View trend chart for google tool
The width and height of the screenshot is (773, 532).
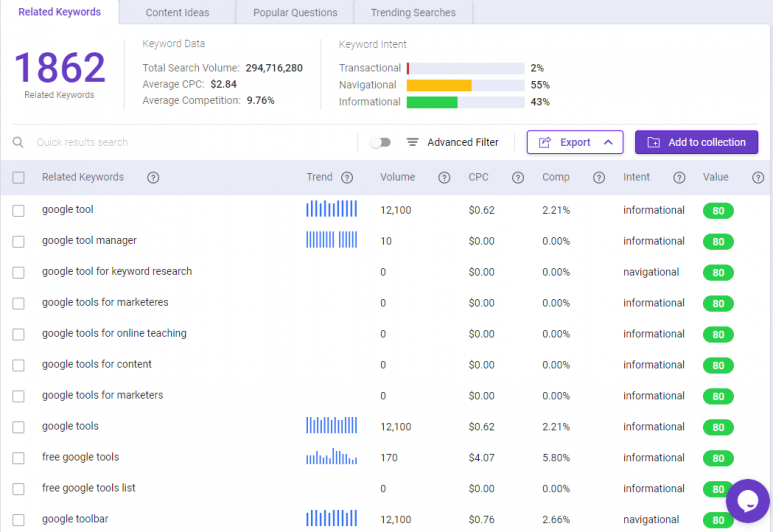pyautogui.click(x=331, y=209)
